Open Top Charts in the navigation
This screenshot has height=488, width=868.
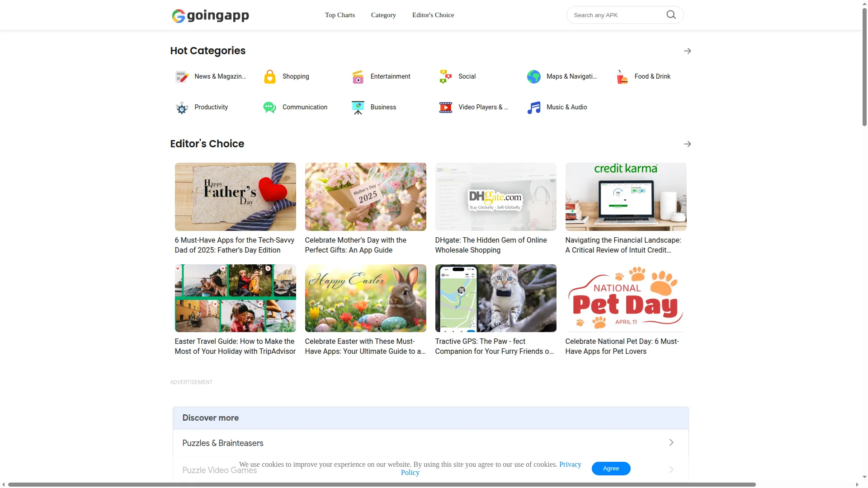coord(340,15)
